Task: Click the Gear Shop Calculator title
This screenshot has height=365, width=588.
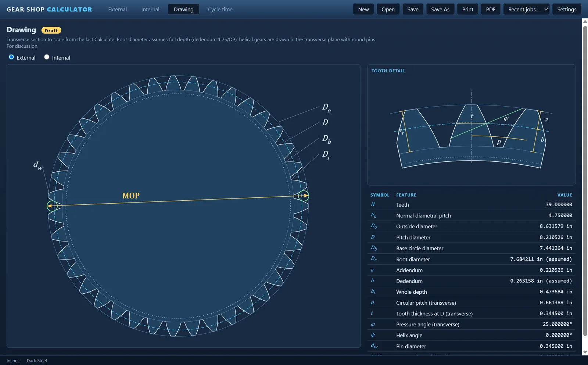Action: point(49,9)
